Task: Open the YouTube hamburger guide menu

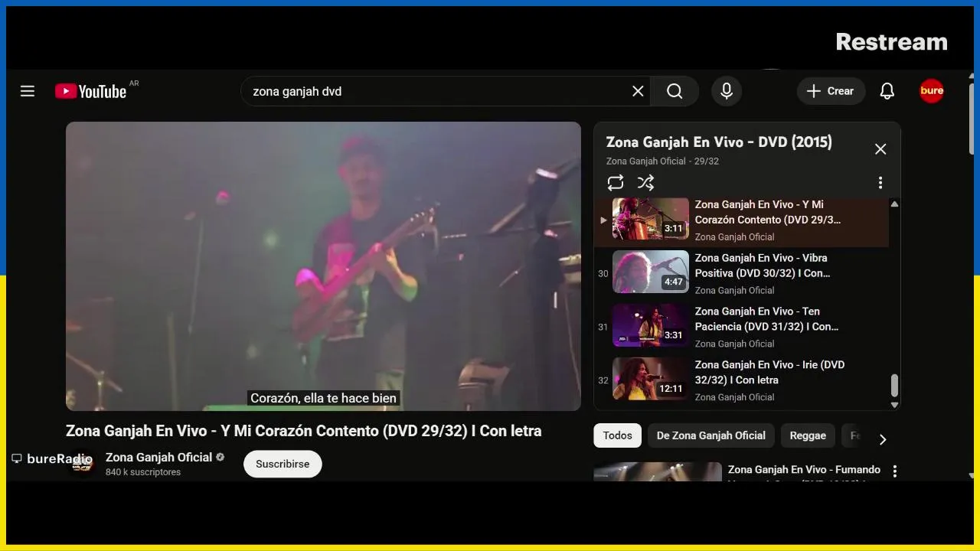Action: click(28, 91)
